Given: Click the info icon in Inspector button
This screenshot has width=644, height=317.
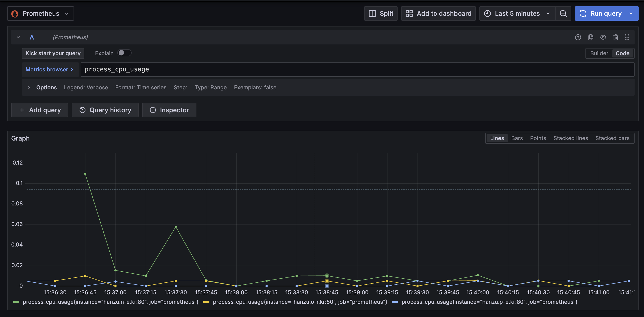Looking at the screenshot, I should [153, 110].
